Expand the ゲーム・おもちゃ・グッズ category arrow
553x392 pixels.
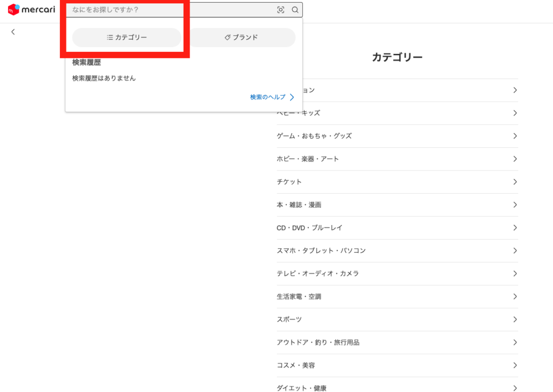pyautogui.click(x=515, y=136)
